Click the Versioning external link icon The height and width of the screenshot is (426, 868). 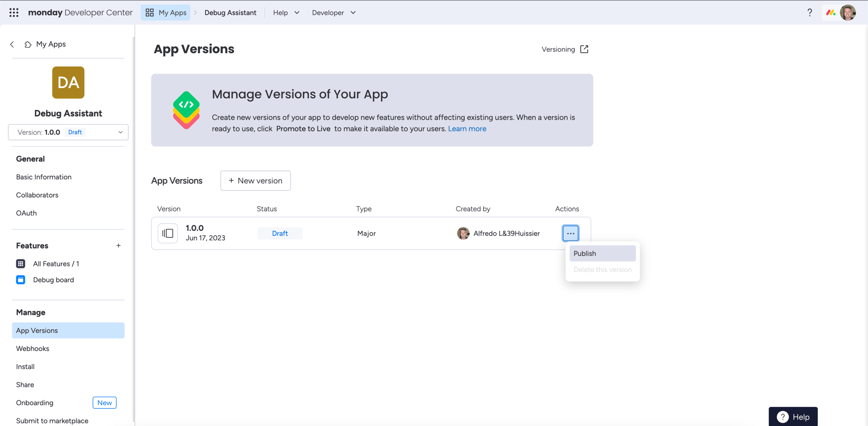[x=584, y=49]
